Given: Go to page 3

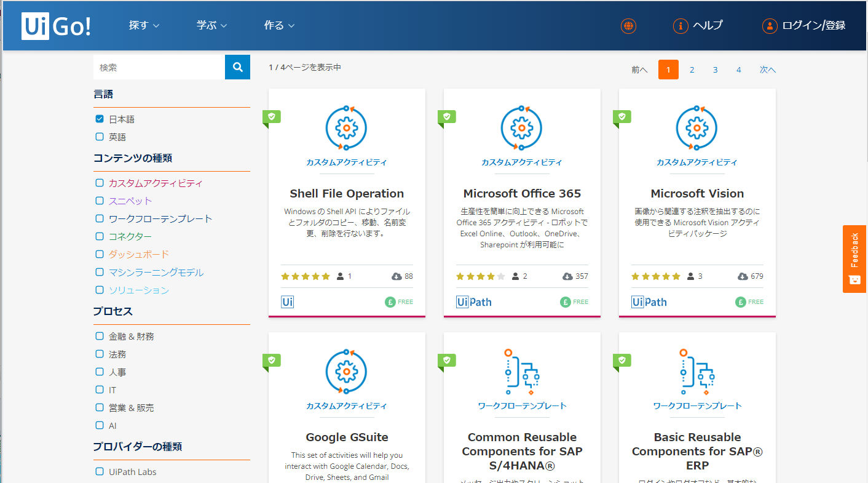Looking at the screenshot, I should click(715, 70).
